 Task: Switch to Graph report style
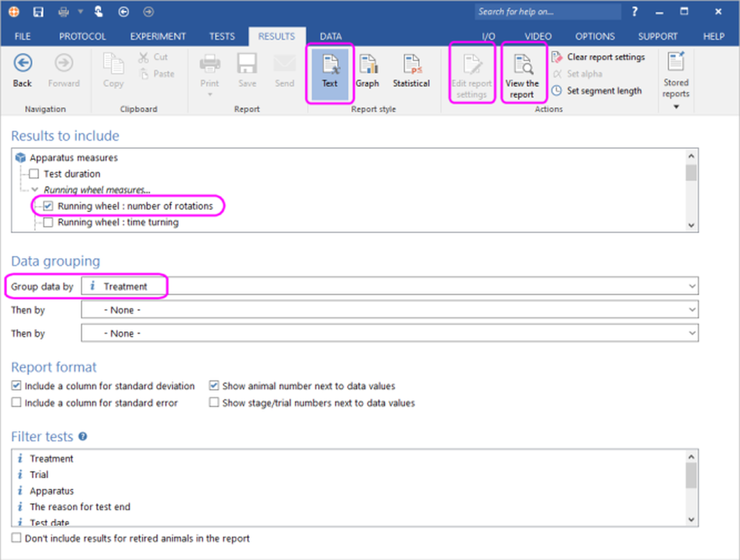click(367, 71)
